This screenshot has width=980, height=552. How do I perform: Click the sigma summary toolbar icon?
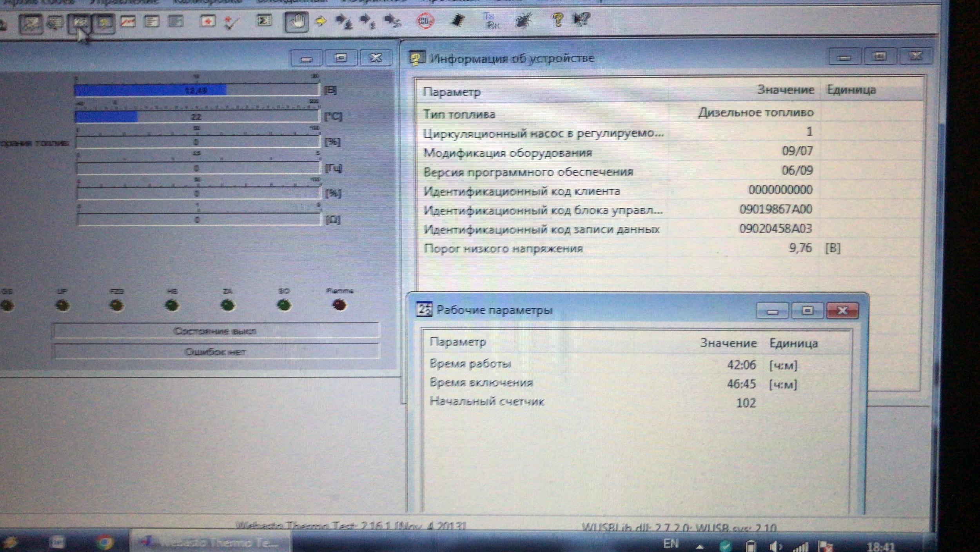point(264,20)
